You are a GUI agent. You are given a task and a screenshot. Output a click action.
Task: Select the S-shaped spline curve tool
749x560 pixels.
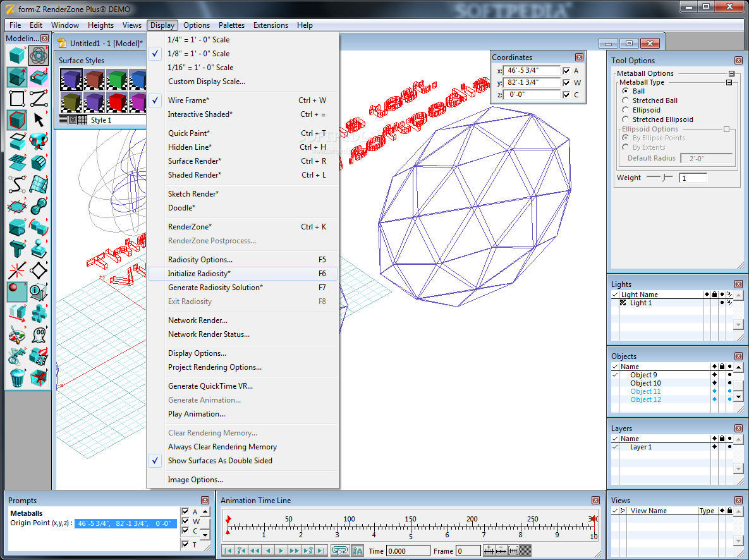coord(17,185)
